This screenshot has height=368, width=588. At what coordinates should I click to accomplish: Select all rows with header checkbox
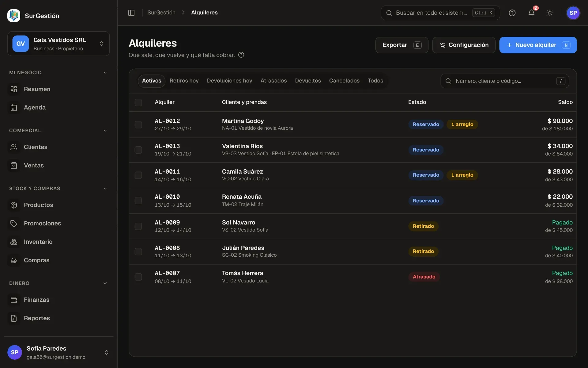tap(138, 102)
